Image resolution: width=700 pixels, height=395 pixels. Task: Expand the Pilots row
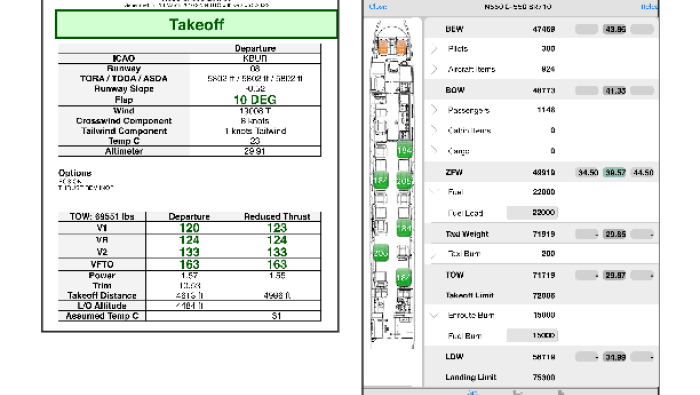coord(434,49)
